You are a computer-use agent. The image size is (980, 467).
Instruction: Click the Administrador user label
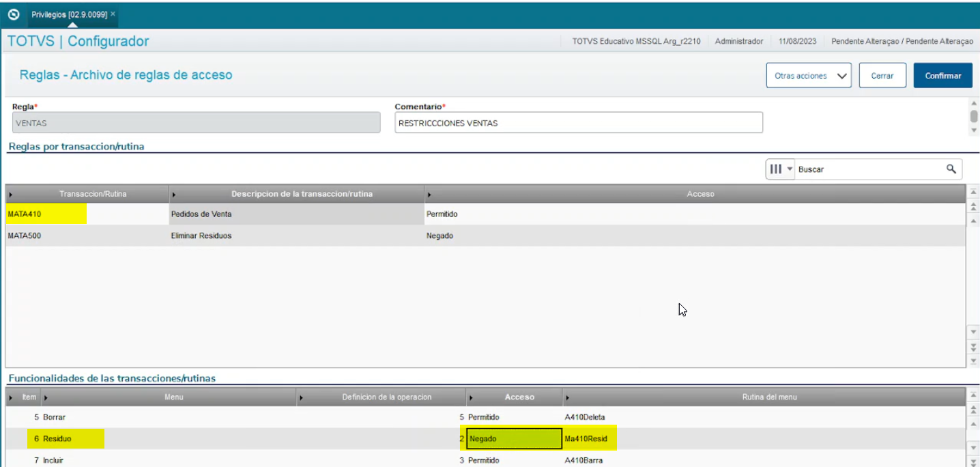click(739, 41)
